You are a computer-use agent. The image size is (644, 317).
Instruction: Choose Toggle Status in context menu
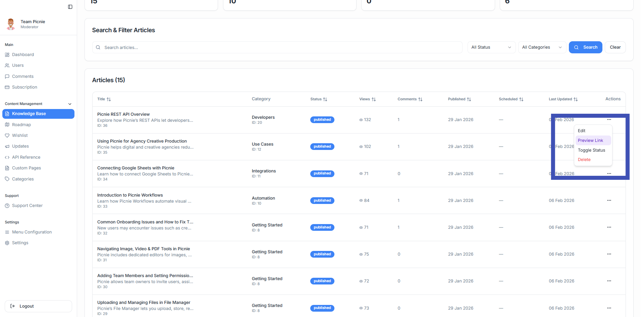click(591, 150)
